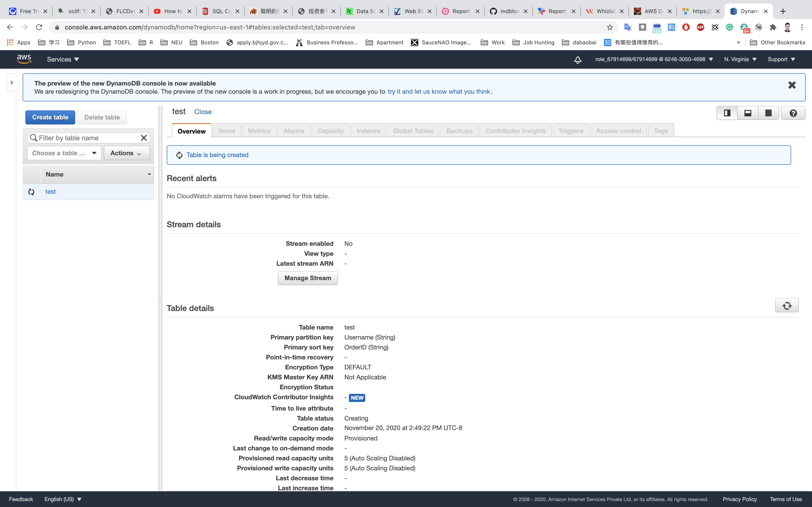Switch to split horizontal panel layout icon

pos(748,113)
